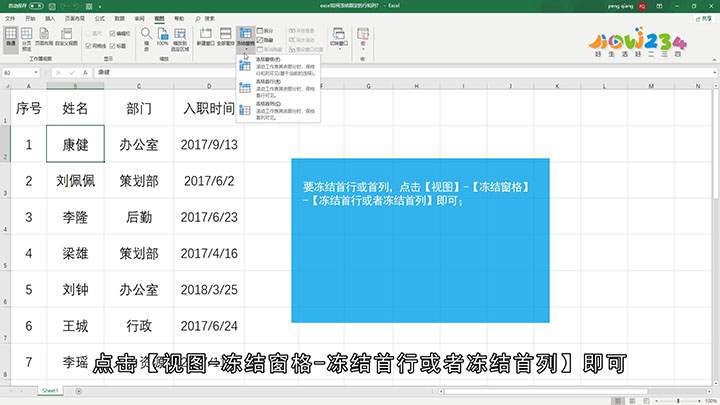
Task: Open the Insert tab
Action: pos(50,18)
